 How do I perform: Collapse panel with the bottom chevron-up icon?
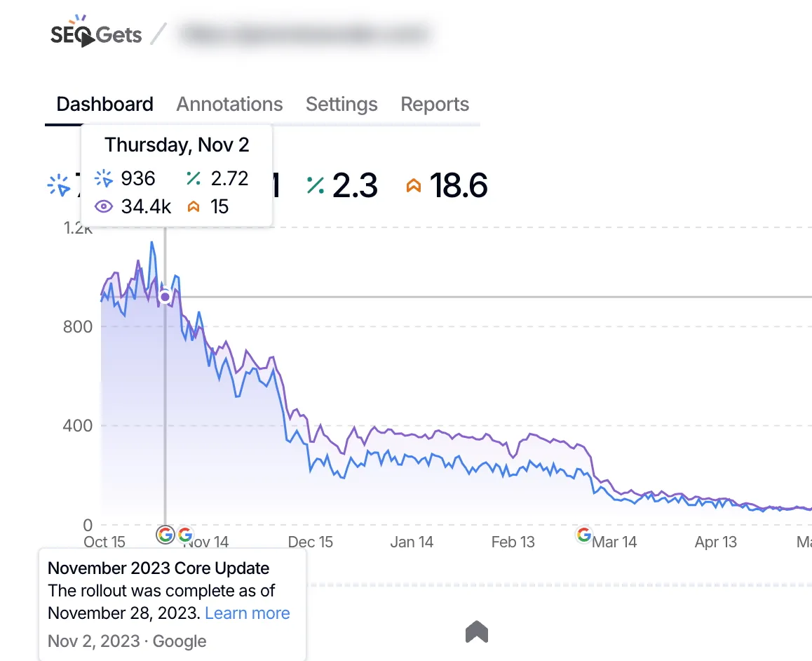click(476, 632)
